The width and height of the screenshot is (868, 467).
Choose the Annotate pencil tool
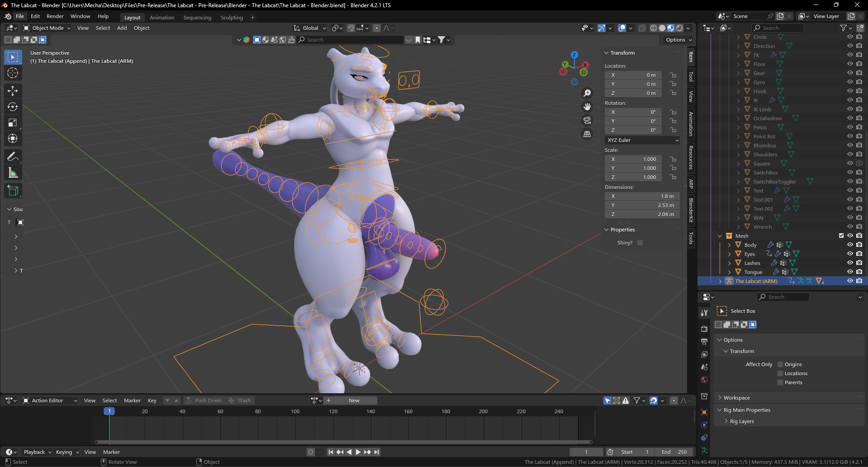coord(13,157)
